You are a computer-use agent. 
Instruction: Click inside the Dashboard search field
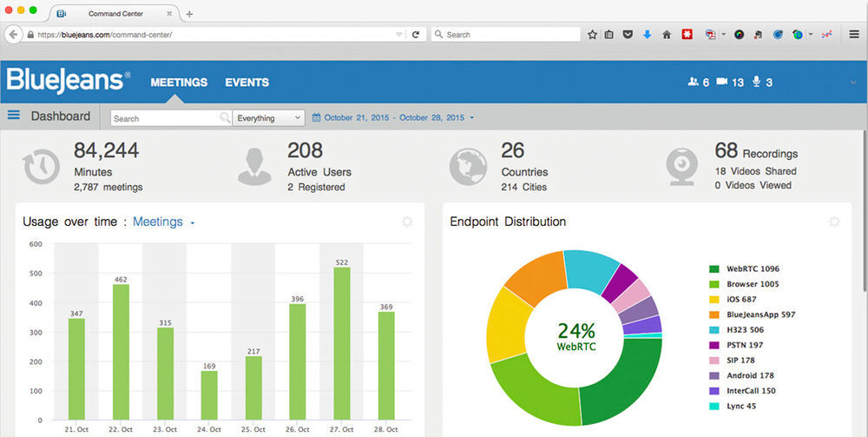165,118
